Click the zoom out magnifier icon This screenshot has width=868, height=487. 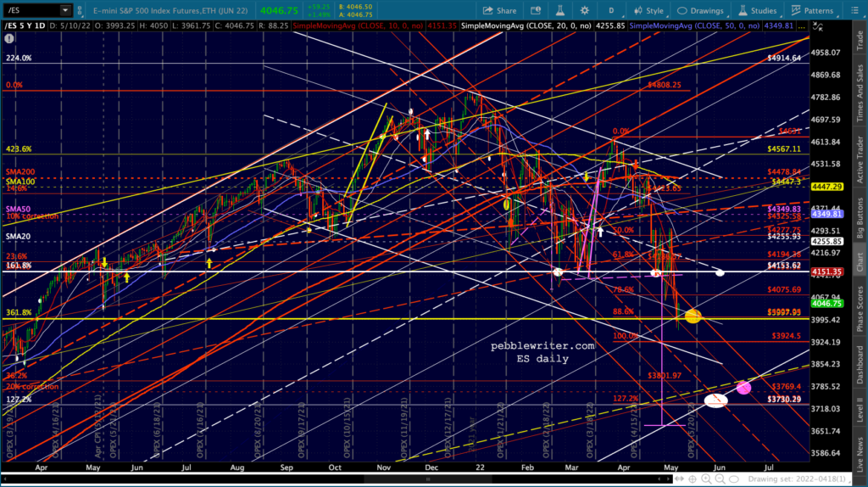click(x=720, y=479)
